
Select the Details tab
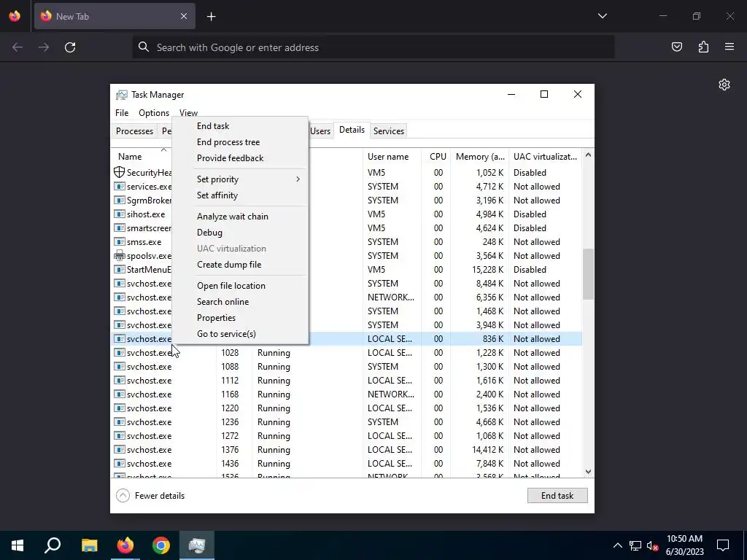pos(352,130)
